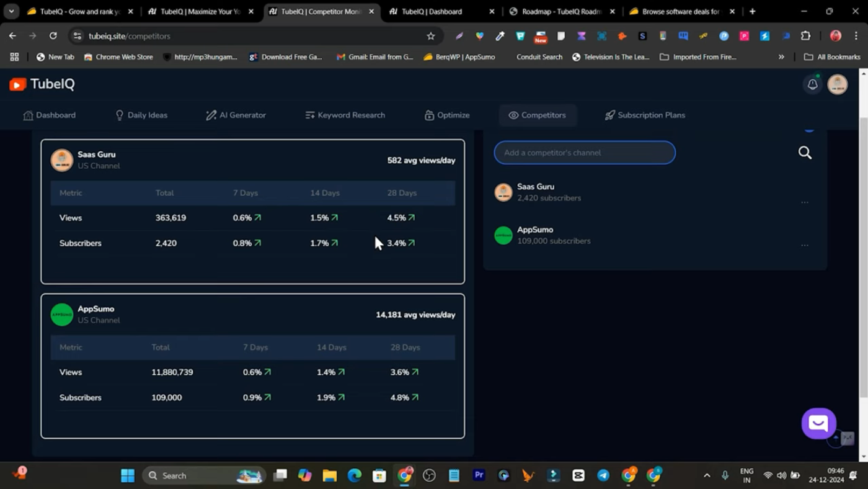Click the taskbar Search box

point(204,475)
